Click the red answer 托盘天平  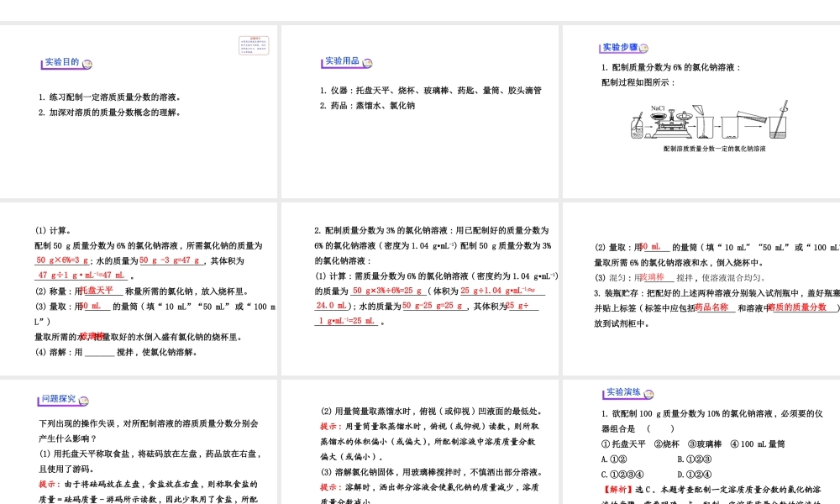pos(97,290)
